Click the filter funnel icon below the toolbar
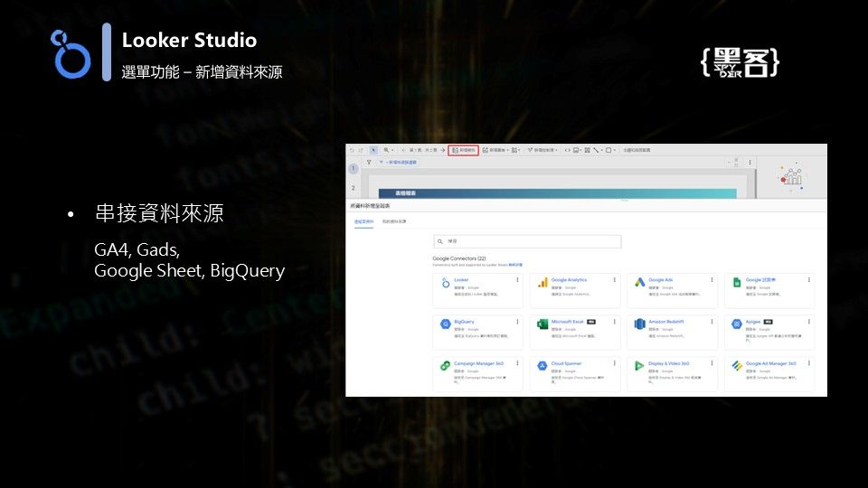 click(369, 162)
